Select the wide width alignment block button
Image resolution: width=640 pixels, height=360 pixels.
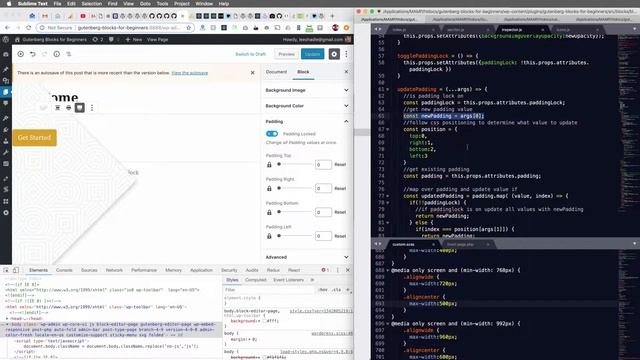pyautogui.click(x=69, y=108)
